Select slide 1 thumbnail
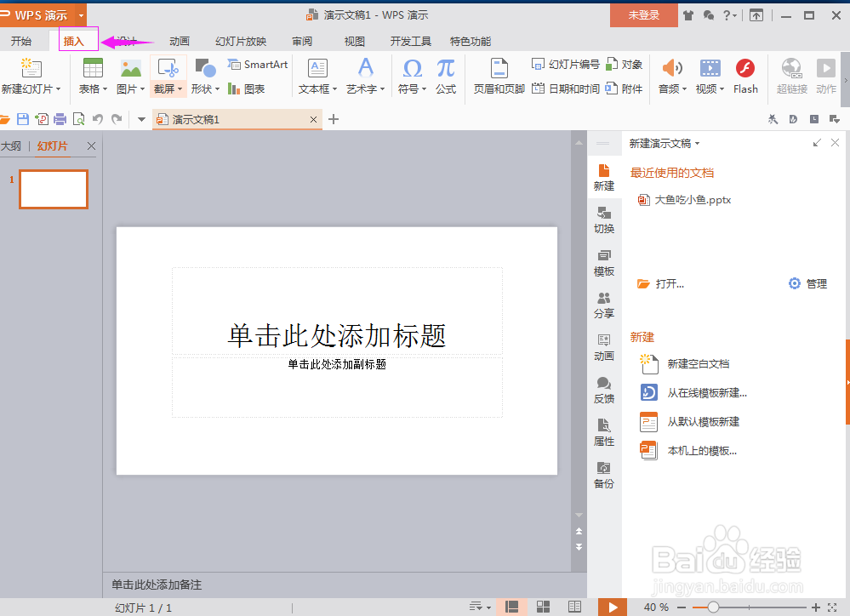The width and height of the screenshot is (850, 616). pyautogui.click(x=54, y=189)
